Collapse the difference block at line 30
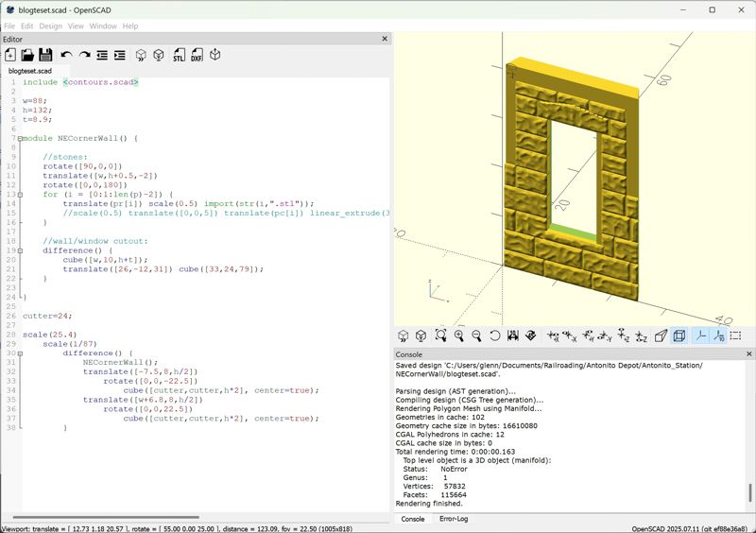The width and height of the screenshot is (756, 533). pos(20,353)
